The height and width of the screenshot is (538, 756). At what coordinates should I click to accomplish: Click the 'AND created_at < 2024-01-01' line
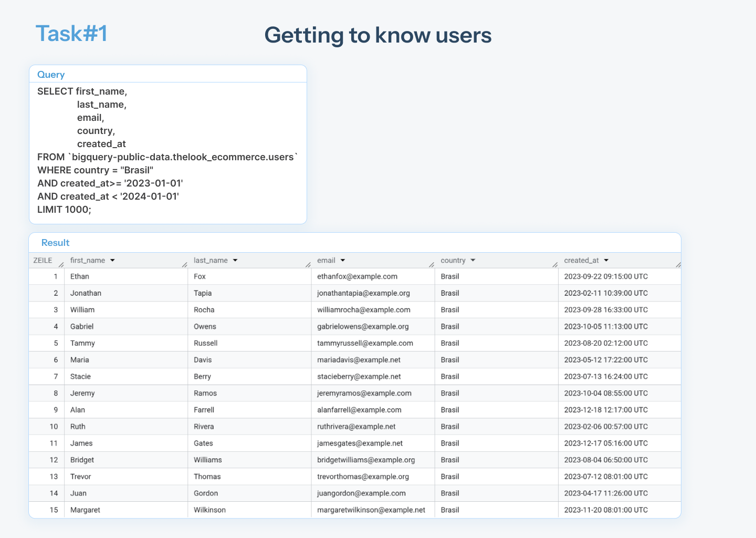(x=108, y=196)
